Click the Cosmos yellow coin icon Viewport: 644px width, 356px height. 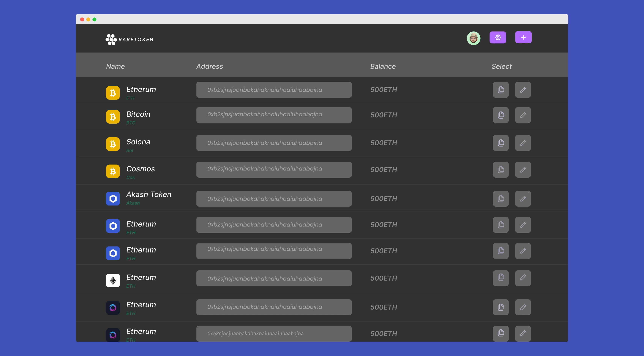113,171
